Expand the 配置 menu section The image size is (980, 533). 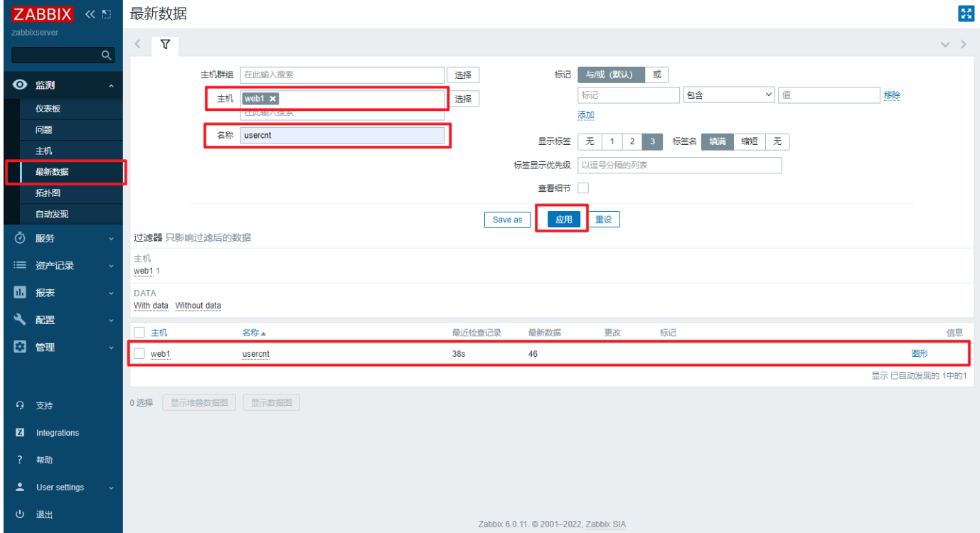[x=111, y=321]
